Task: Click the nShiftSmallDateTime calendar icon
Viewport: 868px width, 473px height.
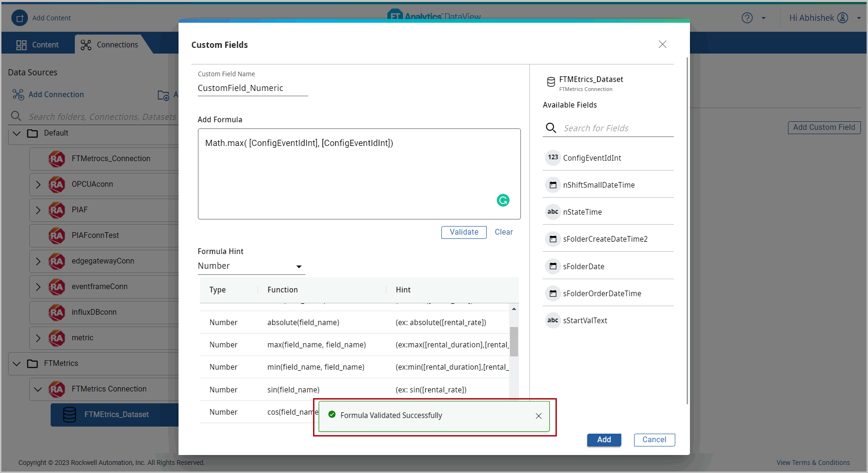Action: coord(553,185)
